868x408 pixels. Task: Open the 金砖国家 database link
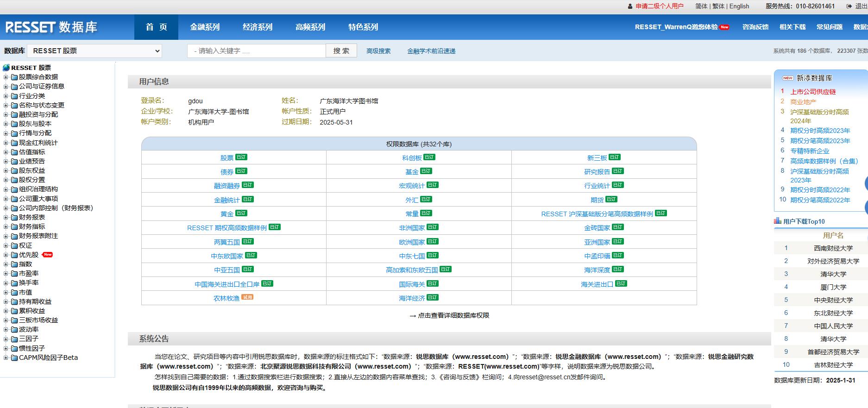pyautogui.click(x=597, y=228)
